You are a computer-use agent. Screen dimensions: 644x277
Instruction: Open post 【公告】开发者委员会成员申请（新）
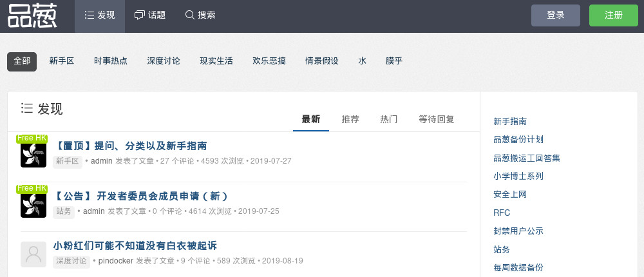tap(140, 196)
